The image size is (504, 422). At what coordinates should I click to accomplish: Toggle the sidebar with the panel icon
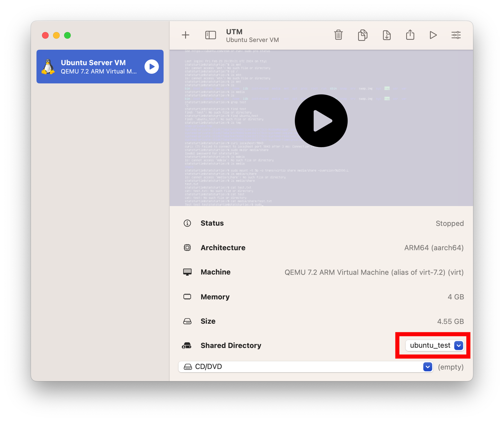tap(211, 35)
